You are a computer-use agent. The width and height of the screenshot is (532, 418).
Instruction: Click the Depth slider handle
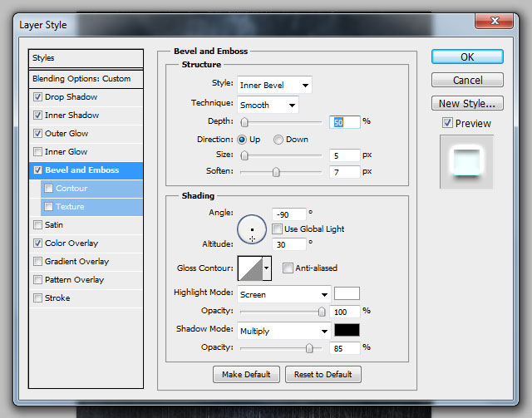244,122
